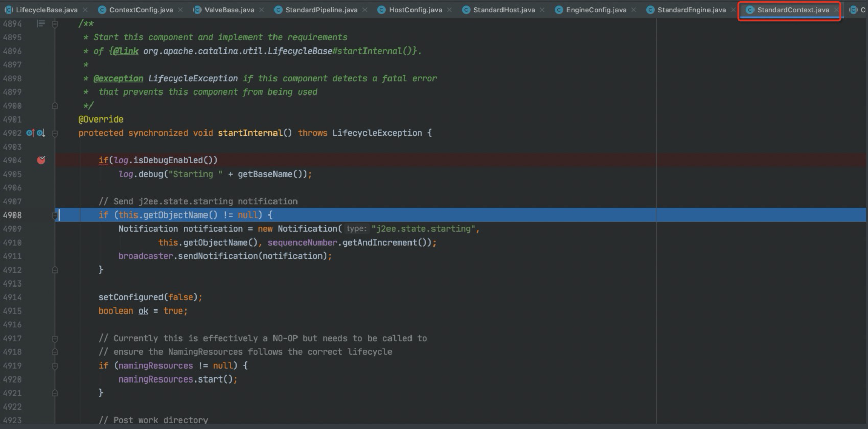Click the ok variable on line 4915

143,311
